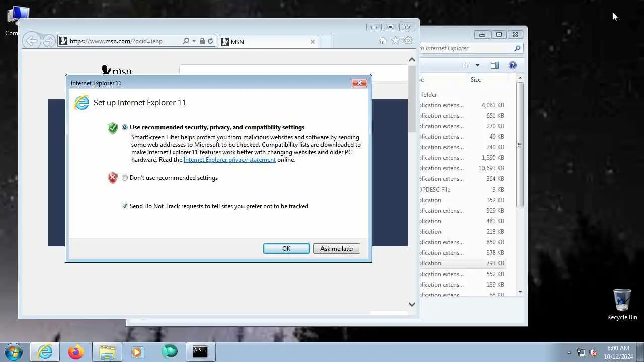Click the muted volume tray icon
This screenshot has height=362, width=644.
(x=593, y=352)
